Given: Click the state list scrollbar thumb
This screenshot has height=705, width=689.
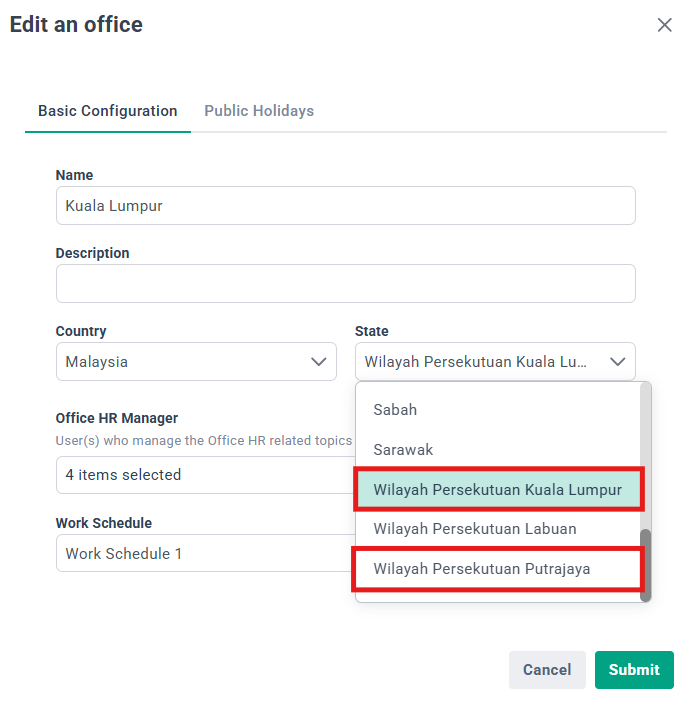Looking at the screenshot, I should click(x=646, y=563).
